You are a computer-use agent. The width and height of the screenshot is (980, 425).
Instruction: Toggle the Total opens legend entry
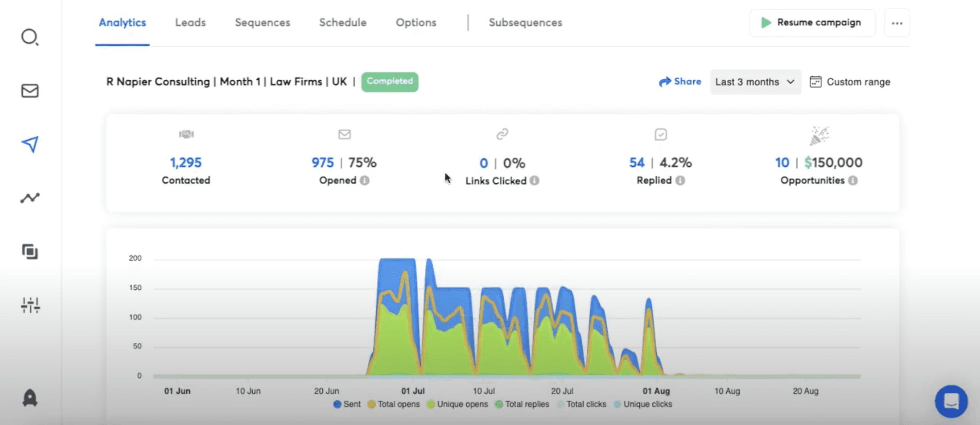click(x=393, y=404)
